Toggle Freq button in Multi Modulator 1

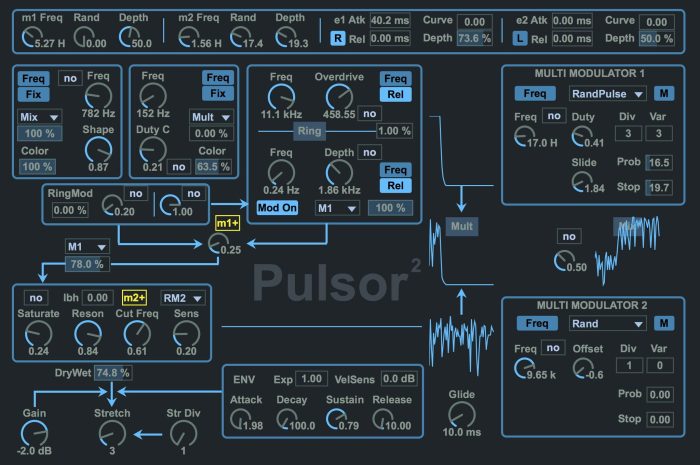click(x=535, y=93)
